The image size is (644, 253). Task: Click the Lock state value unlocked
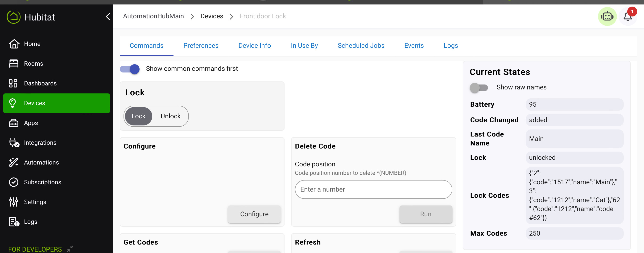coord(574,157)
